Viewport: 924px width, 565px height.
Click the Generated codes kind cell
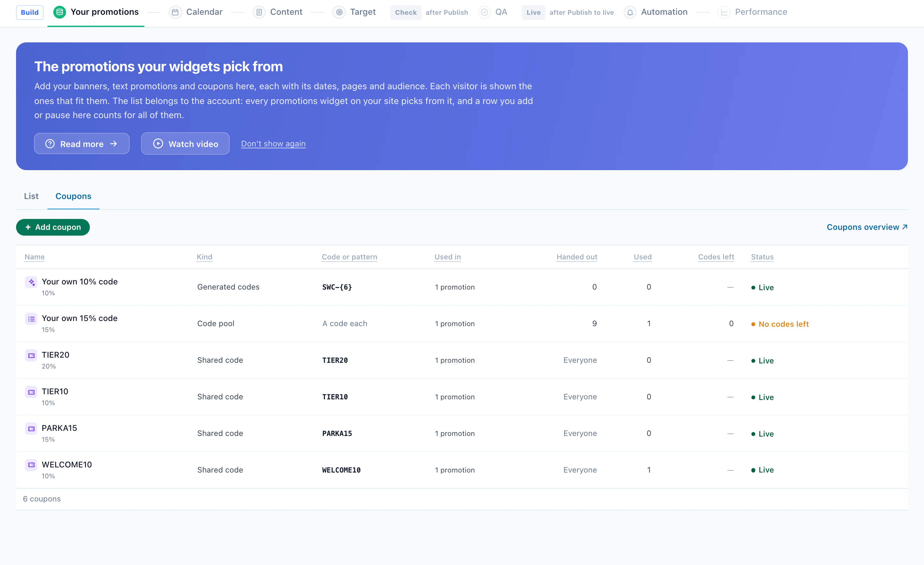228,287
